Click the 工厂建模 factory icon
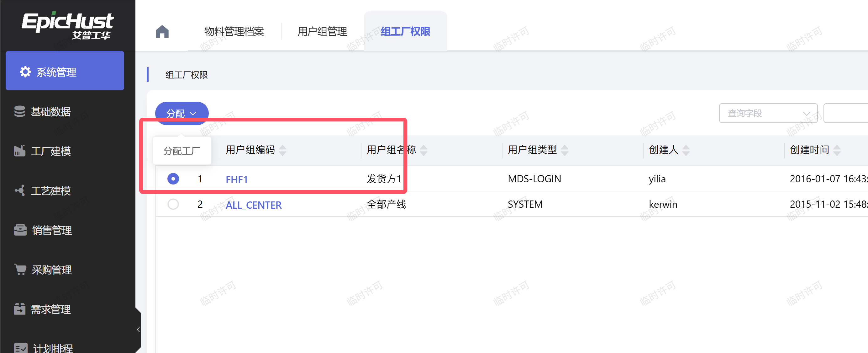The height and width of the screenshot is (353, 868). (x=20, y=151)
